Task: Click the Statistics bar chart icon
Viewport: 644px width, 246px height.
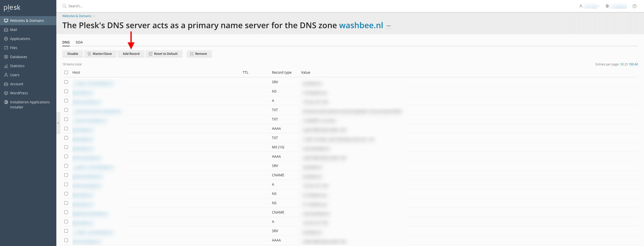Action: [6, 66]
